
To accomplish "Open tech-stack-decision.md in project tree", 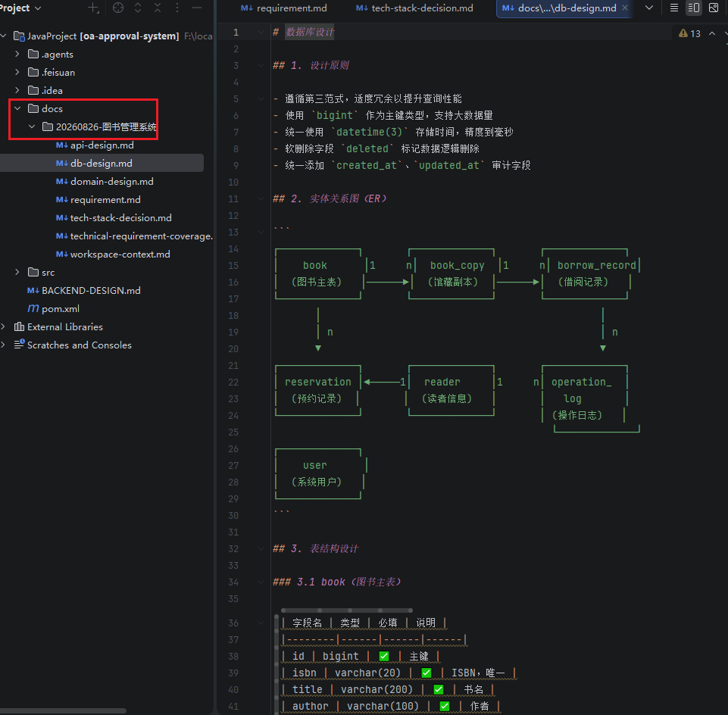I will [x=120, y=217].
